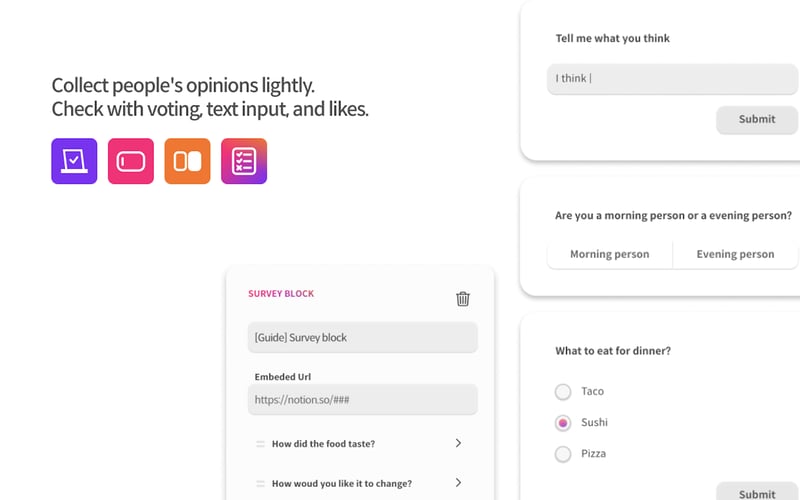Click the Embeded Url notion.so field
800x500 pixels.
click(362, 399)
